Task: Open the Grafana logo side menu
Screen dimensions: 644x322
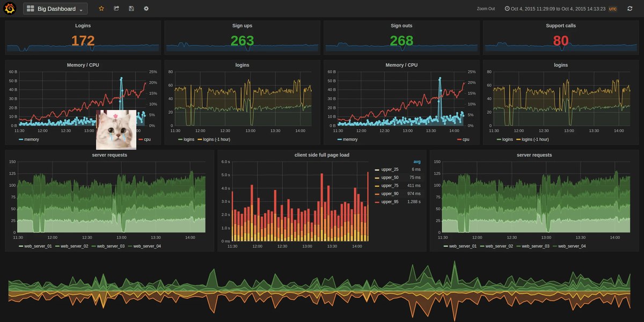Action: [x=10, y=9]
